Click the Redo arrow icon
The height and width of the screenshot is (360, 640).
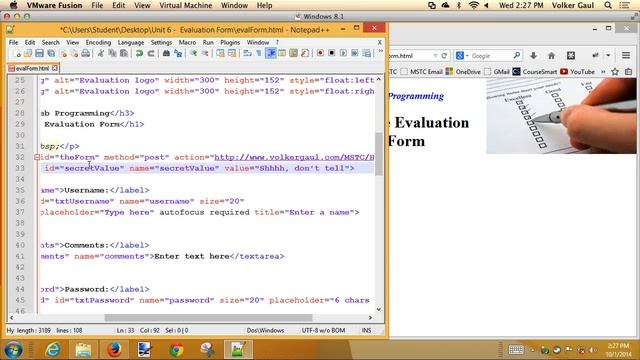pos(151,53)
